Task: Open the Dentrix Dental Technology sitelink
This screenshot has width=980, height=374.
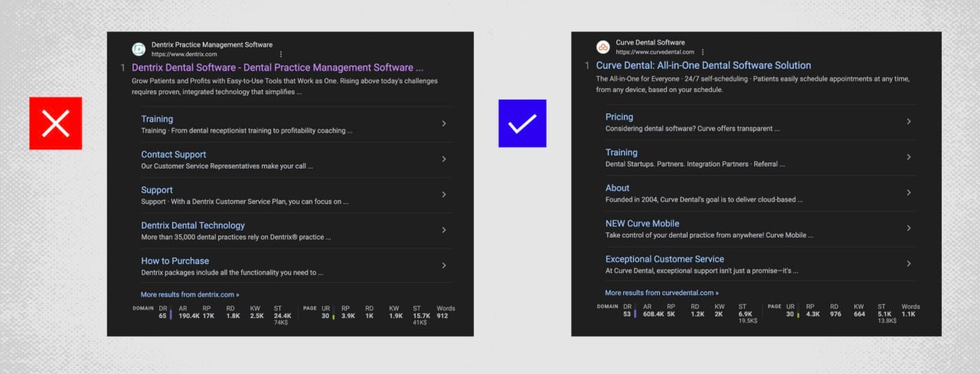Action: [193, 225]
